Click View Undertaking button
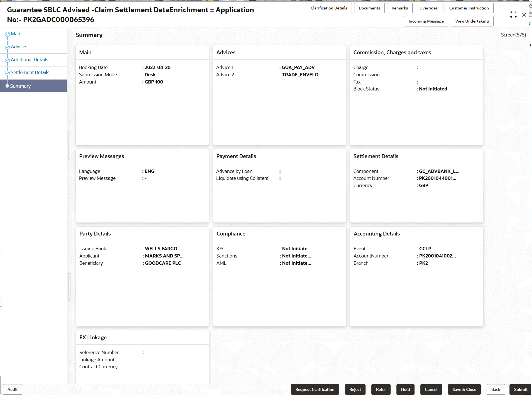Viewport: 532px width, 395px height. click(x=472, y=21)
